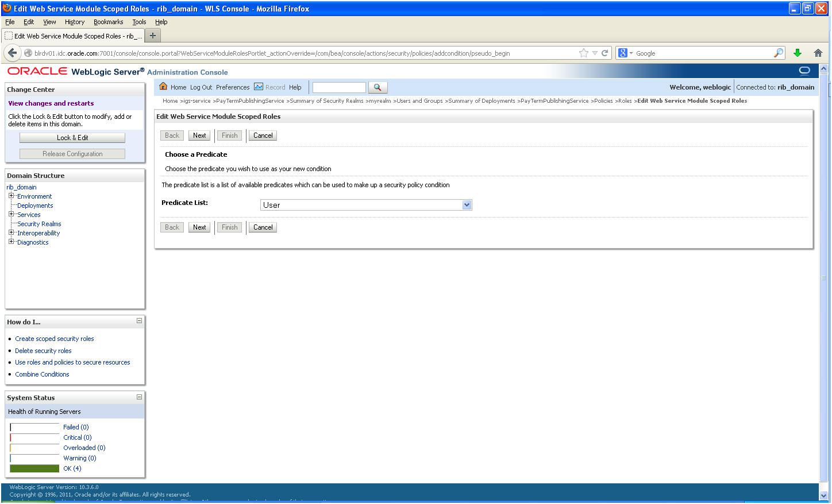This screenshot has width=832, height=504.
Task: Go to the Firefox home page icon
Action: pyautogui.click(x=818, y=53)
